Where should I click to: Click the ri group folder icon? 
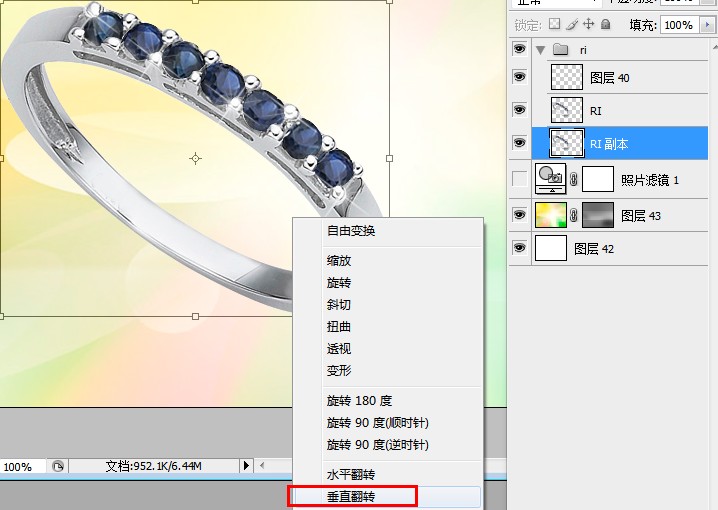(x=560, y=49)
